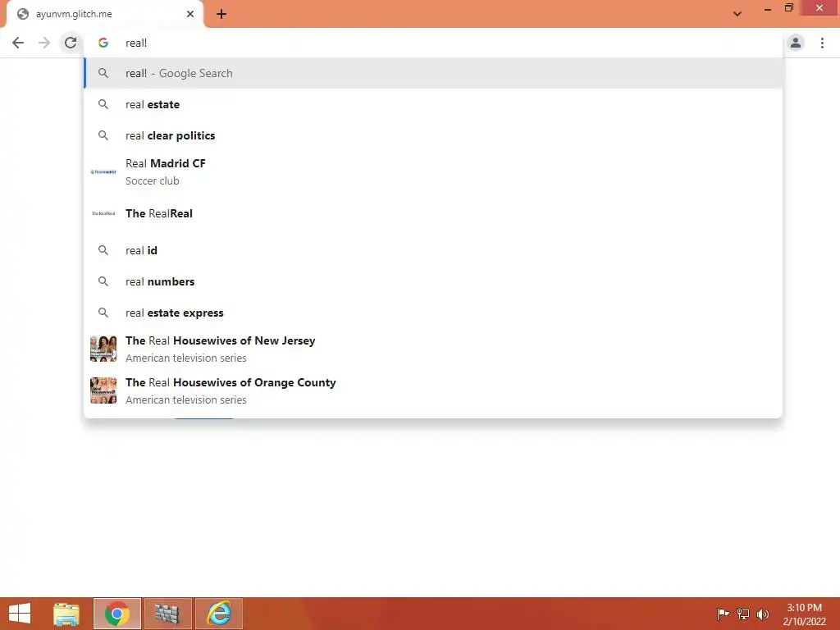Pick the 'real estate' suggestion

(x=433, y=104)
